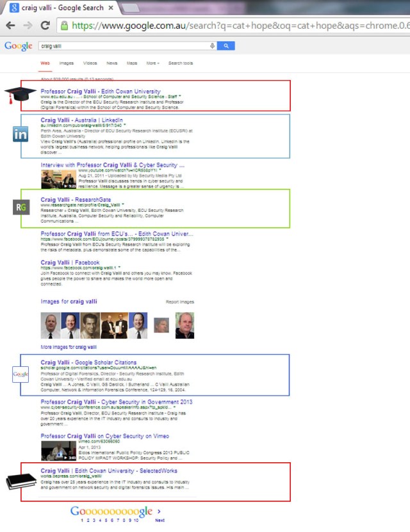Switch to the Videos search tab

pos(90,63)
